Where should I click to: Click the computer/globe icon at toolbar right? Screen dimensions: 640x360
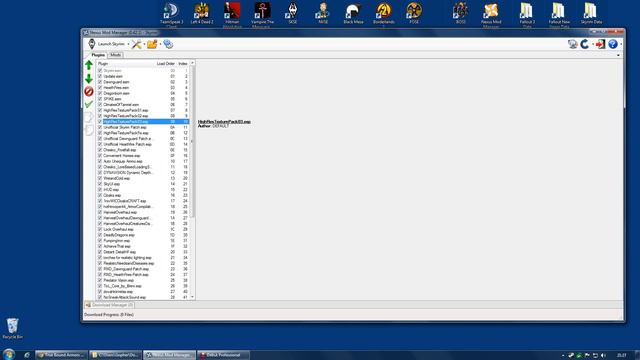(573, 44)
